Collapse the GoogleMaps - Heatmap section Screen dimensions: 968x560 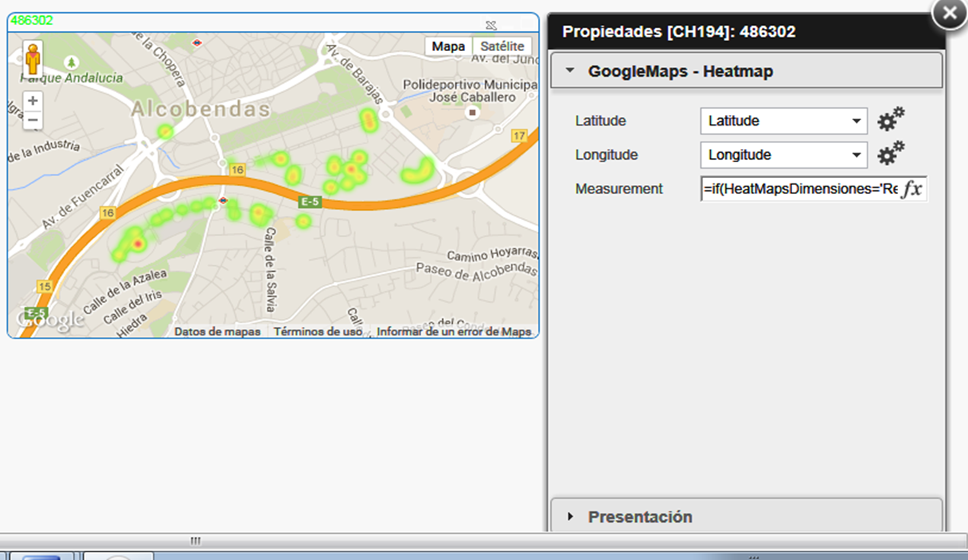(x=568, y=70)
